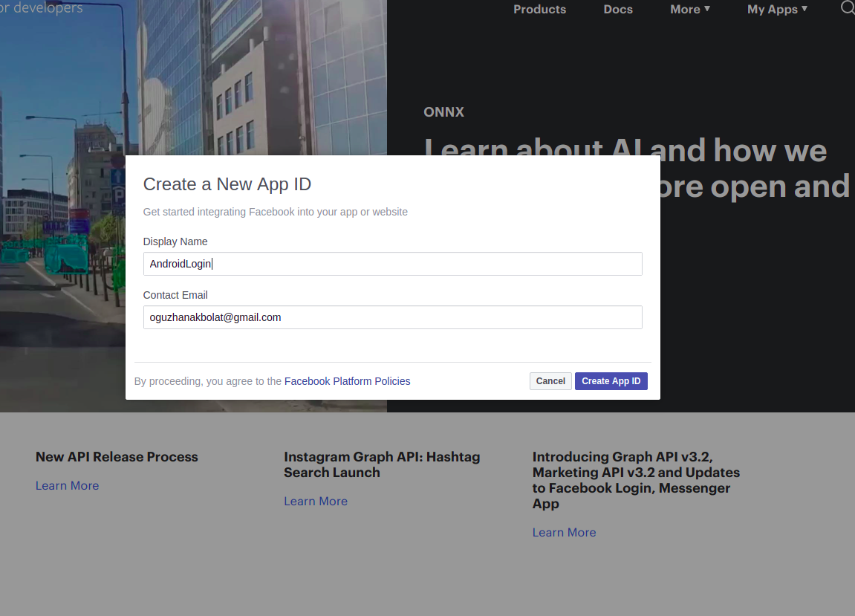Click the street scene hero image
The image size is (855, 616).
tap(193, 82)
